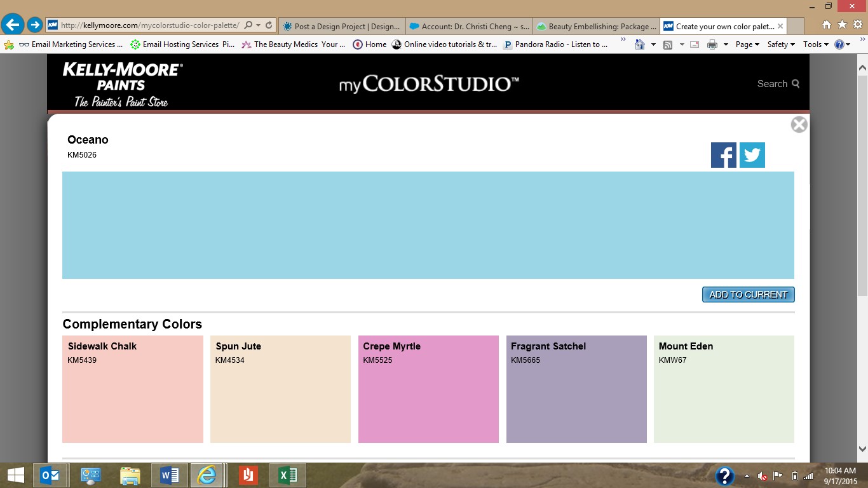This screenshot has height=488, width=868.
Task: Open Outlook from the taskbar
Action: [x=50, y=475]
